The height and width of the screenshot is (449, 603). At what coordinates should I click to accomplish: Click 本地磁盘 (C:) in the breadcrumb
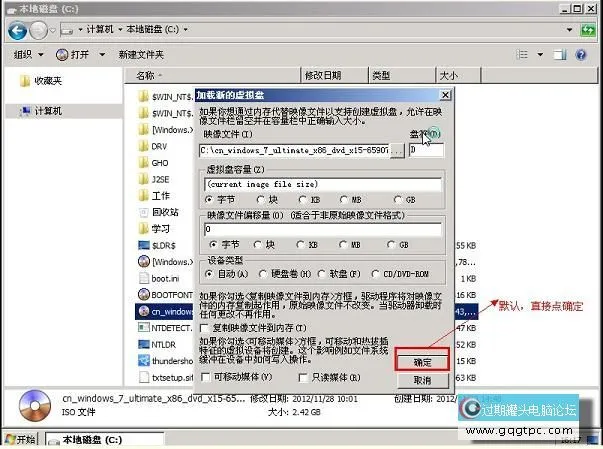(153, 29)
